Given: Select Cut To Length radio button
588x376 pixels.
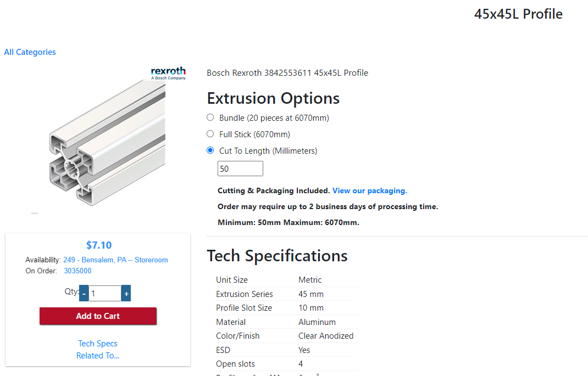Looking at the screenshot, I should pos(210,150).
